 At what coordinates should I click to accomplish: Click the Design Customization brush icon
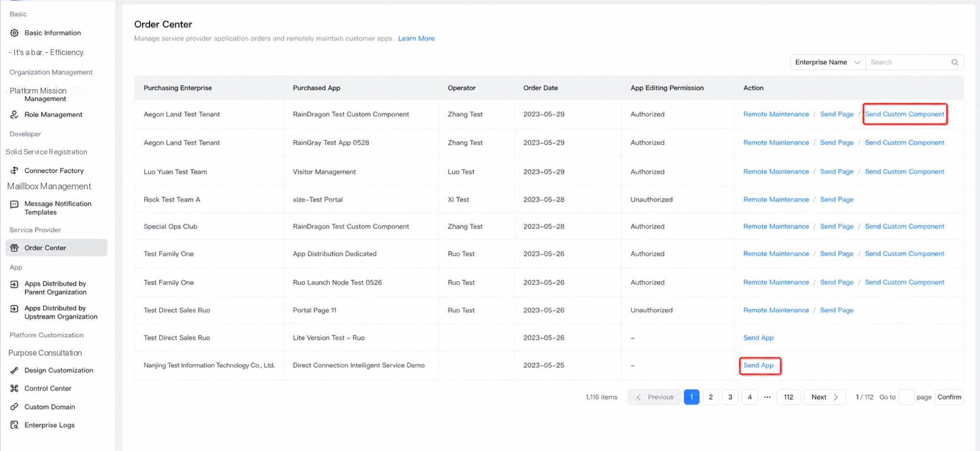point(14,370)
